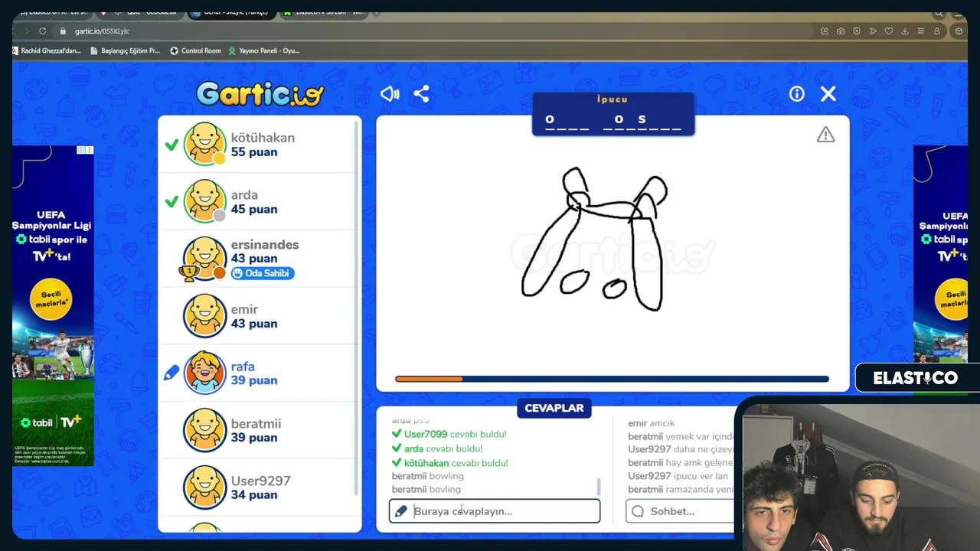Click rafa's drawer avatar
This screenshot has width=980, height=551.
point(204,373)
